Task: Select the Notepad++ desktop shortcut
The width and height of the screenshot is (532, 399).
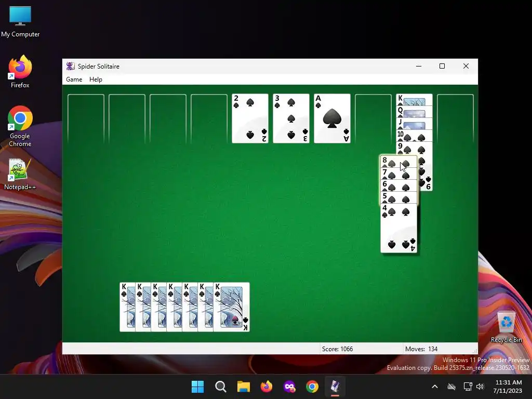Action: (x=20, y=175)
